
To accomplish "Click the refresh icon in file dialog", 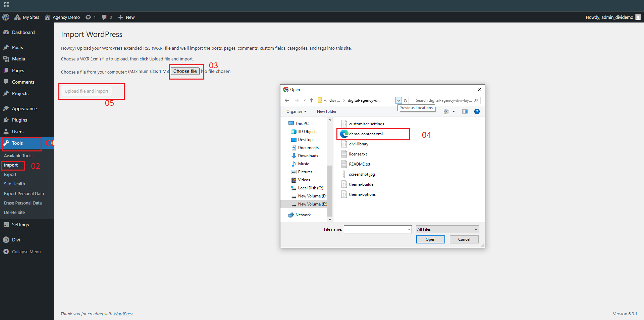I will [x=406, y=100].
